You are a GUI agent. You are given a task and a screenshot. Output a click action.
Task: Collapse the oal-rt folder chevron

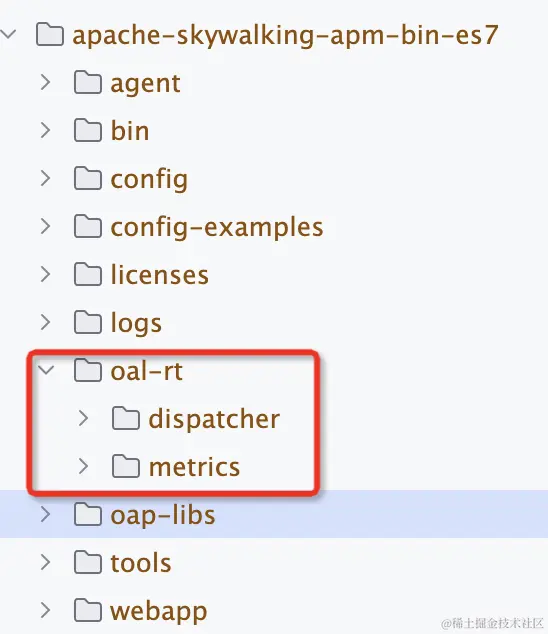coord(46,370)
